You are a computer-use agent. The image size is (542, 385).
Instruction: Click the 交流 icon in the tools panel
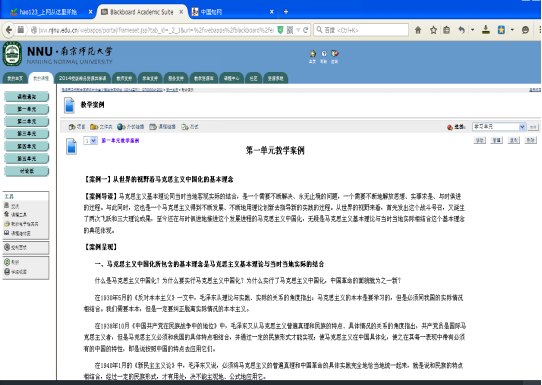[x=7, y=205]
